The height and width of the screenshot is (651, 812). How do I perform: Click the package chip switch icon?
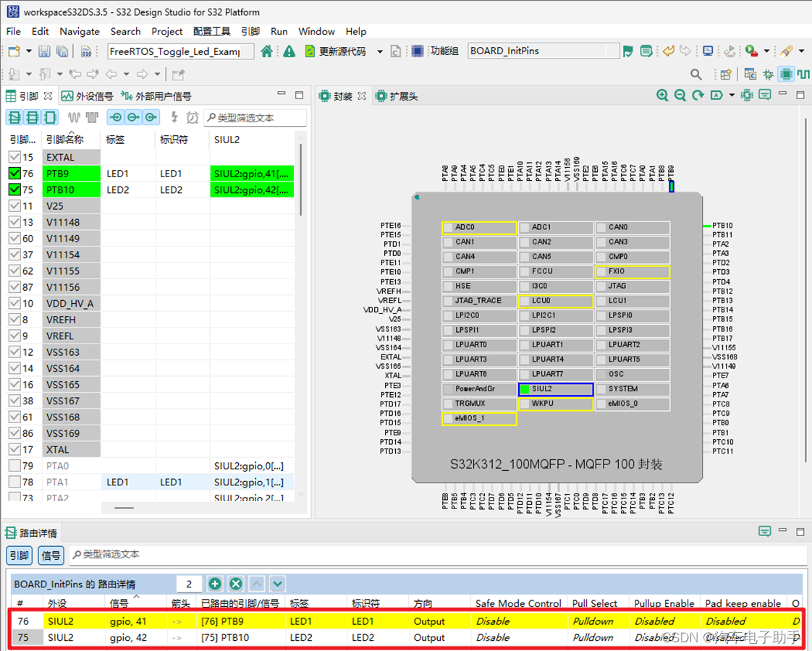(747, 95)
